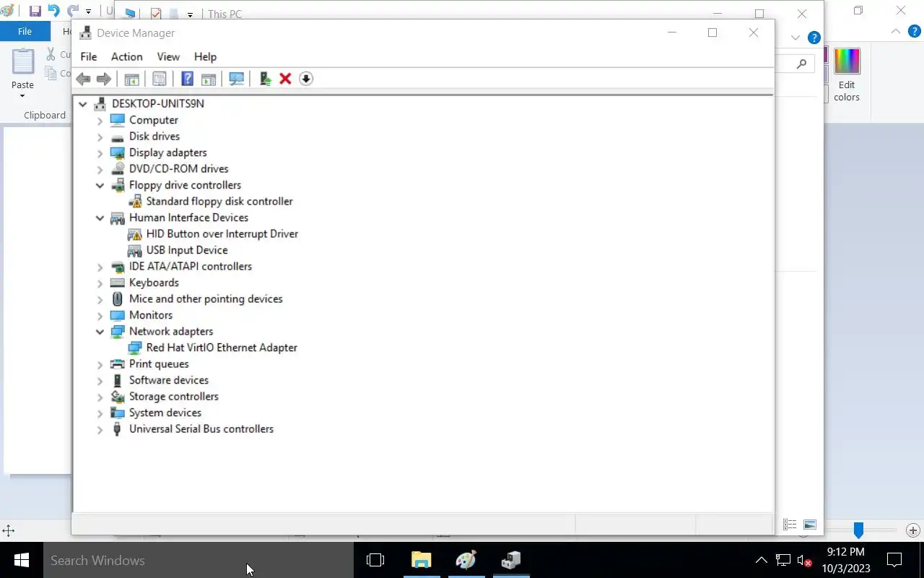Image resolution: width=924 pixels, height=578 pixels.
Task: Click the Device Manager taskbar icon
Action: click(511, 560)
